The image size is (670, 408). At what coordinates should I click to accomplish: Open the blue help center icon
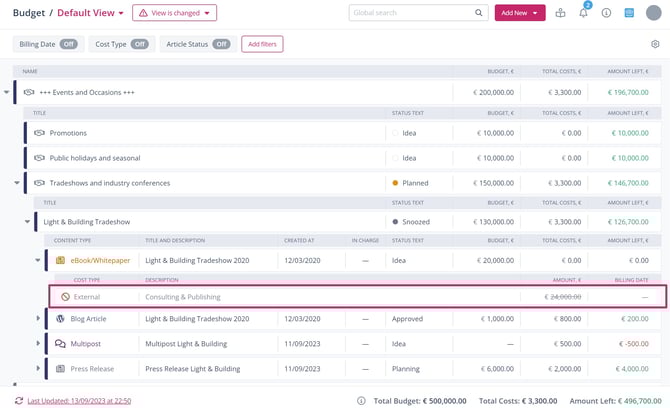(x=629, y=13)
